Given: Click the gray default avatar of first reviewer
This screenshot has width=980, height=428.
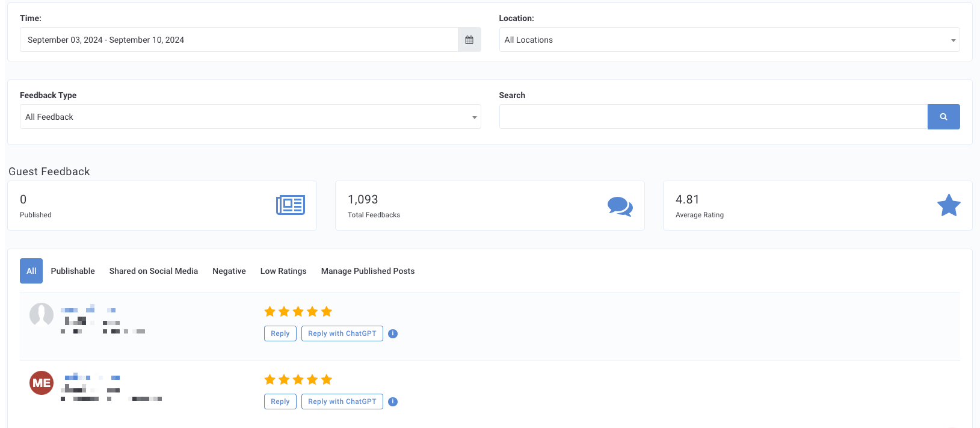Looking at the screenshot, I should click(42, 314).
